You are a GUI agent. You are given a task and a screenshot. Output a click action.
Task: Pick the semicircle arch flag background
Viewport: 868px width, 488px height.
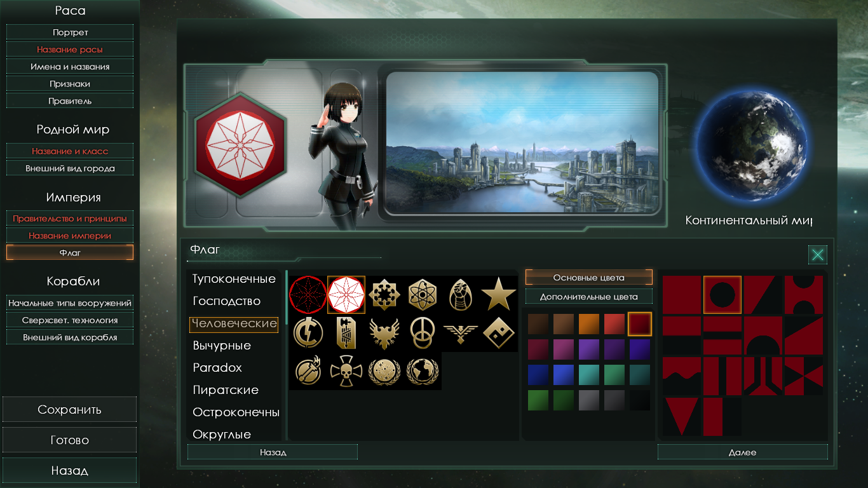[763, 335]
